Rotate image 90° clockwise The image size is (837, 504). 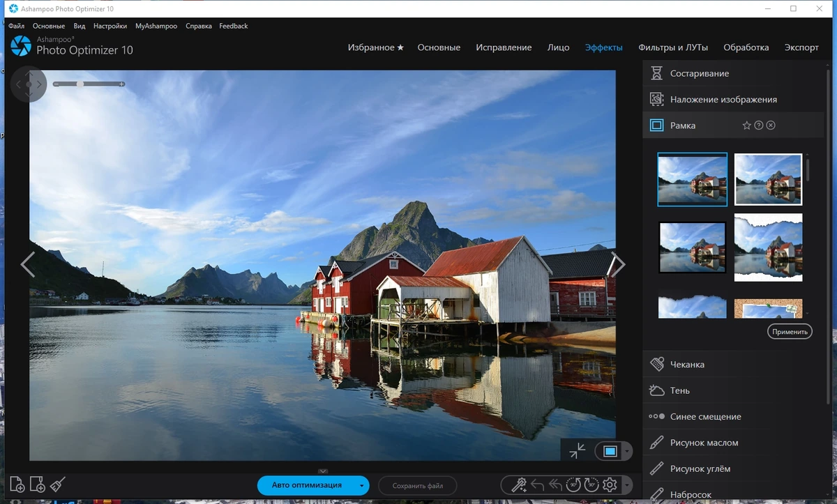click(591, 485)
